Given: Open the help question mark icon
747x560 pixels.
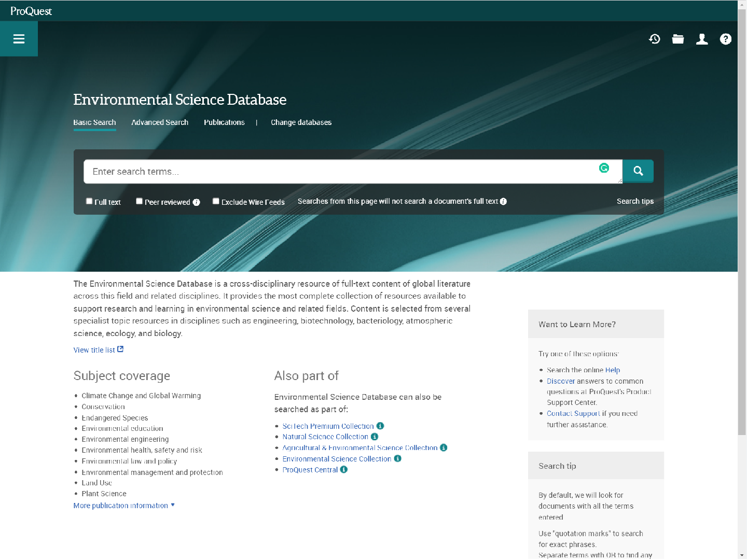Looking at the screenshot, I should pos(726,39).
